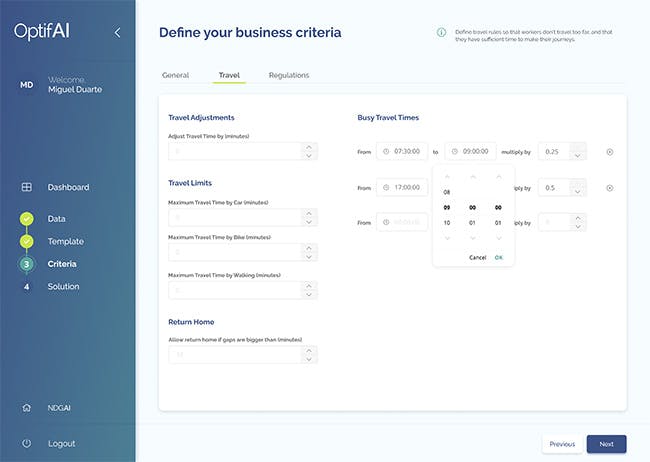Click the 17:00:00 From time field

[402, 187]
